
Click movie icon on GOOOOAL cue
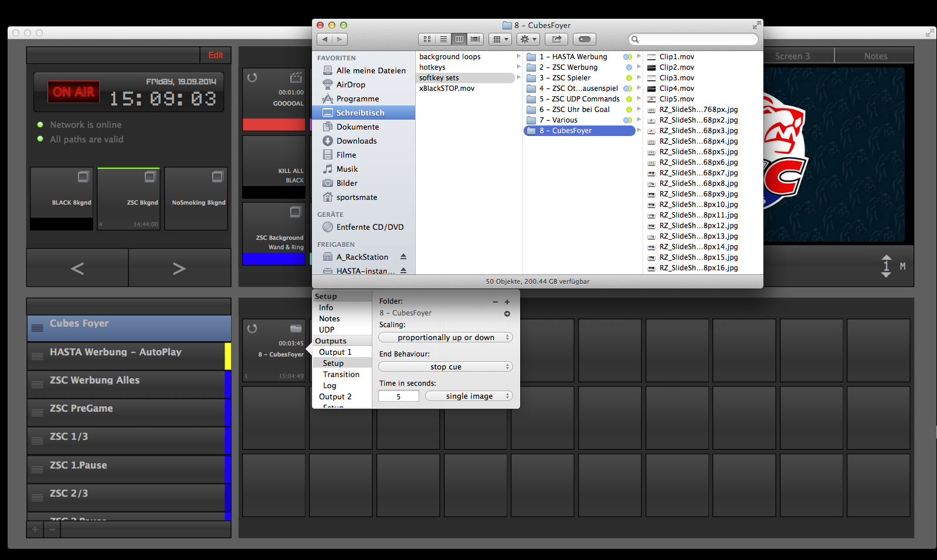[x=296, y=77]
